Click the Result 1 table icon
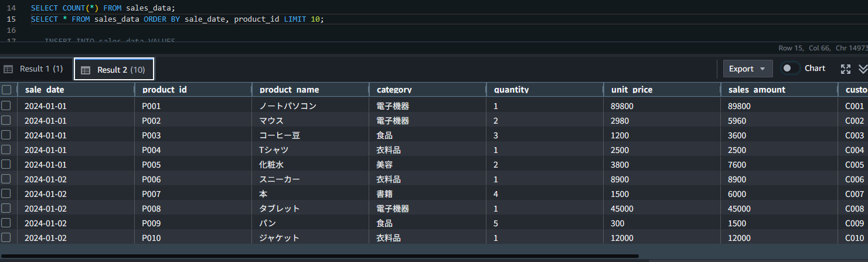This screenshot has width=868, height=262. [x=8, y=69]
